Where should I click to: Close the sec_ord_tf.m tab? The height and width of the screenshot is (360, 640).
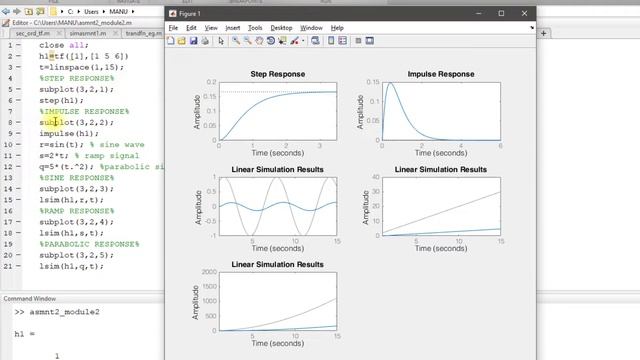pyautogui.click(x=59, y=33)
